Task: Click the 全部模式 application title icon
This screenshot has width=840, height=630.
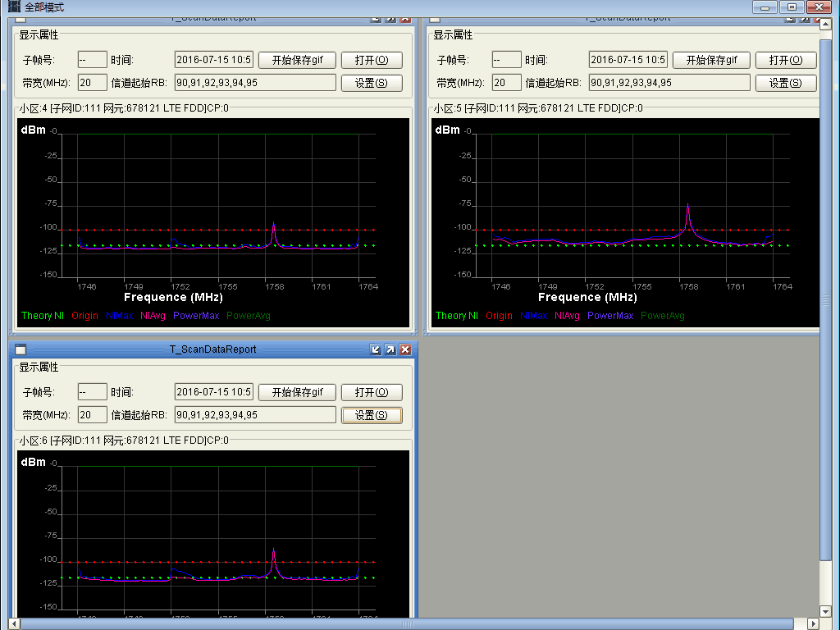Action: 15,7
